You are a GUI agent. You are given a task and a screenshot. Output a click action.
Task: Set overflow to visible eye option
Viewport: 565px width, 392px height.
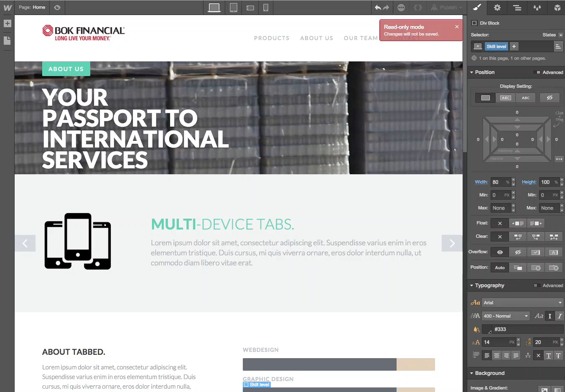point(500,252)
